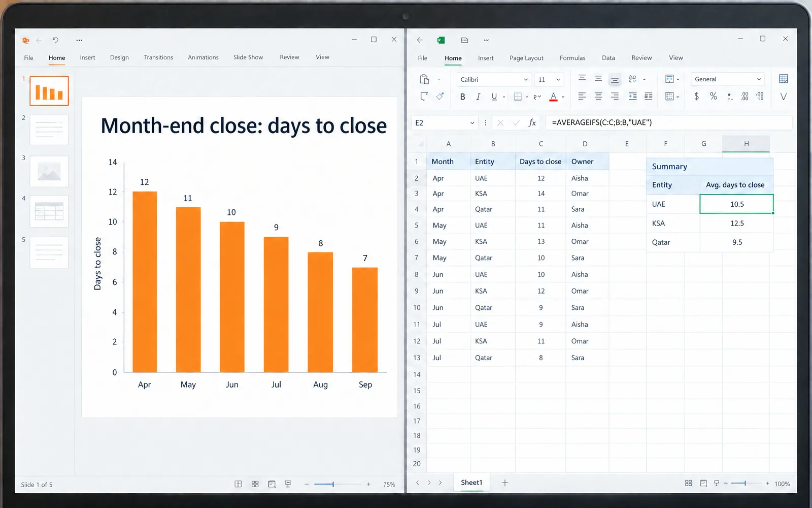Switch to Slide Sorter view in PowerPoint
The height and width of the screenshot is (508, 812).
tap(255, 484)
